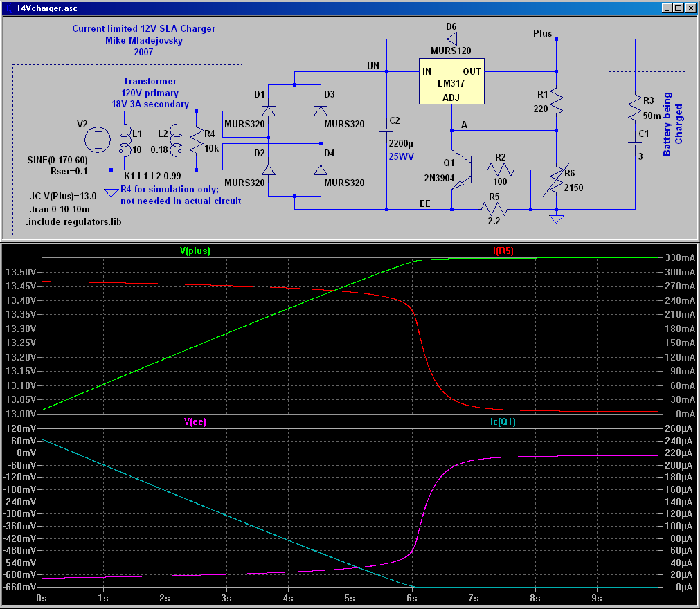Click the 18V 3A secondary text
The height and width of the screenshot is (609, 700).
pyautogui.click(x=150, y=104)
